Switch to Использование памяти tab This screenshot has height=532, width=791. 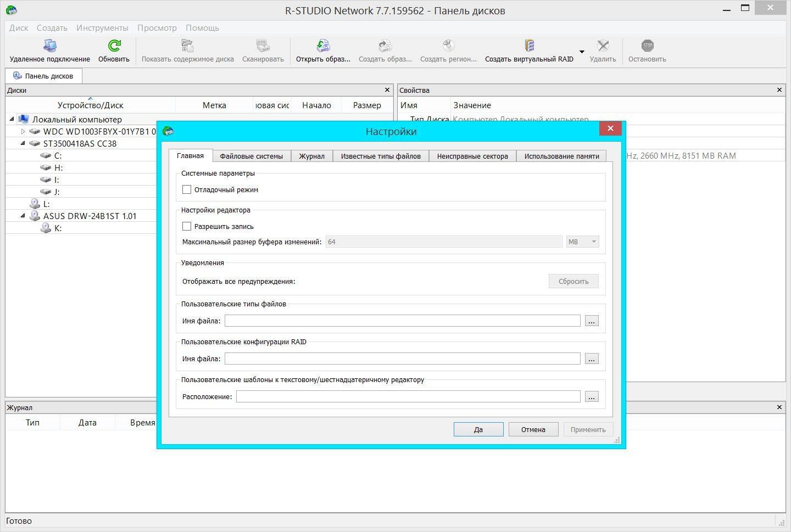coord(561,156)
